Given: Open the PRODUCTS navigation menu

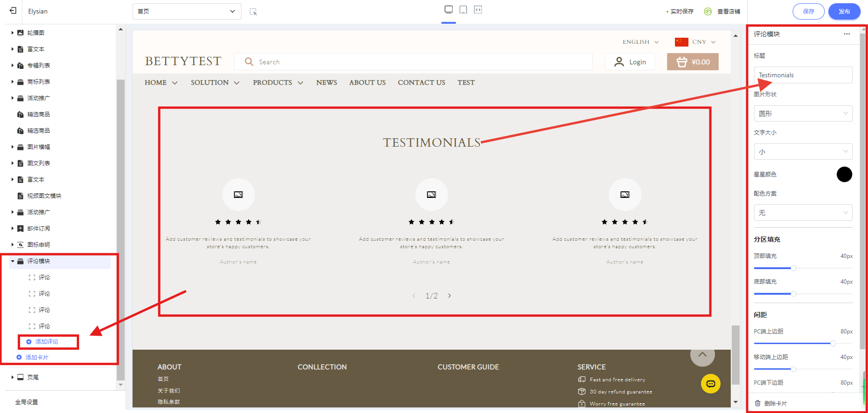Looking at the screenshot, I should coord(278,83).
